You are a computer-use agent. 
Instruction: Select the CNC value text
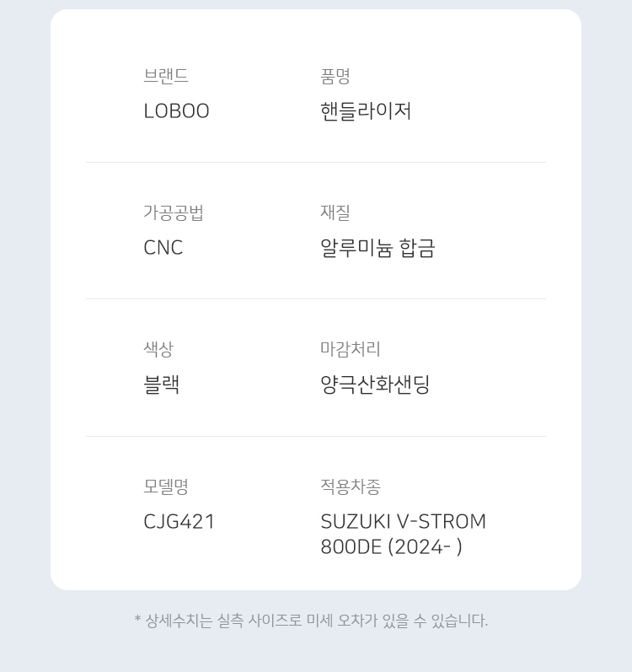tap(163, 248)
